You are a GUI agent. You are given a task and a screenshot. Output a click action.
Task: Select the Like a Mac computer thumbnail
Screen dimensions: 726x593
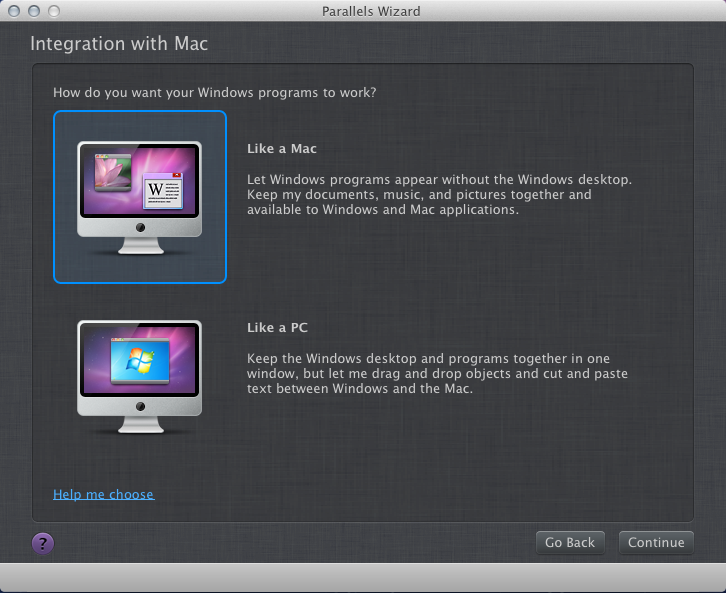pos(140,197)
